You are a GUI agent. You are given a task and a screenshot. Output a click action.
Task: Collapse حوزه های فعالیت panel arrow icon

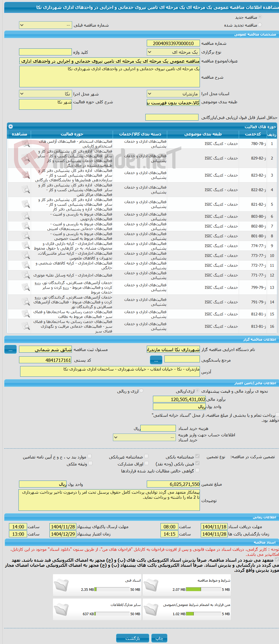point(11,127)
